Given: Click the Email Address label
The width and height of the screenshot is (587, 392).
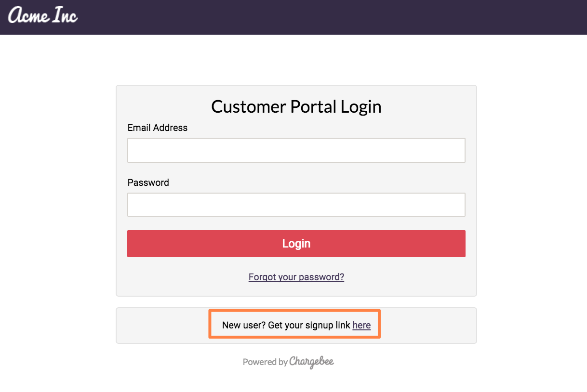Looking at the screenshot, I should click(x=157, y=128).
